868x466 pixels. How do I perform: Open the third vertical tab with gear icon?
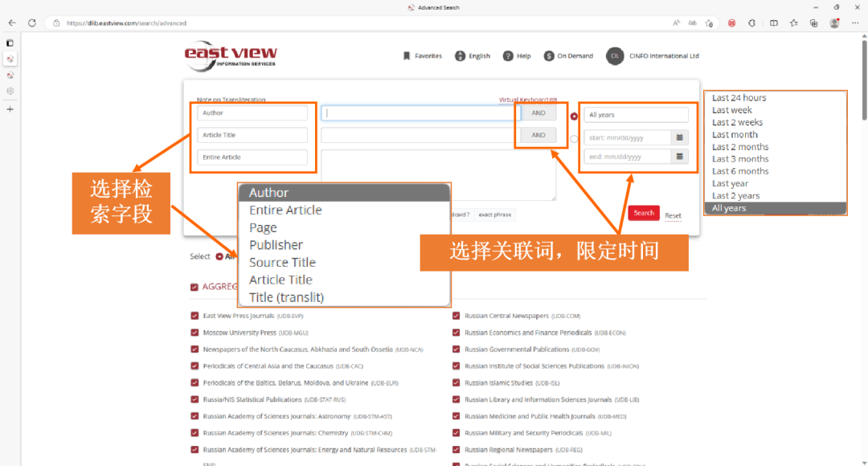[10, 92]
